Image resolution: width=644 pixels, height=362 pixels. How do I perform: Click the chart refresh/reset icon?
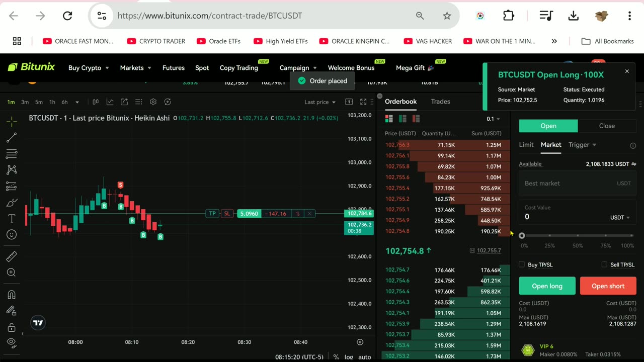point(168,102)
